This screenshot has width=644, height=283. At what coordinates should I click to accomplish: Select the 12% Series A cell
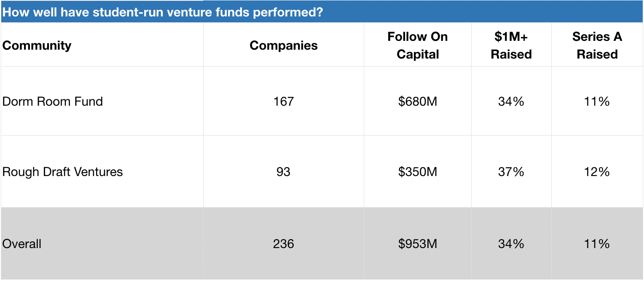(597, 172)
